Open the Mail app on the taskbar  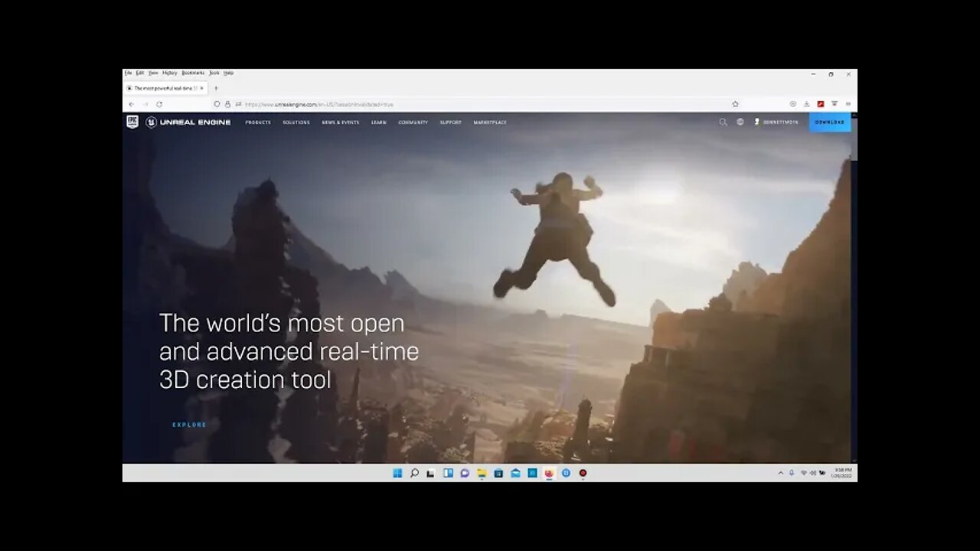[x=515, y=473]
